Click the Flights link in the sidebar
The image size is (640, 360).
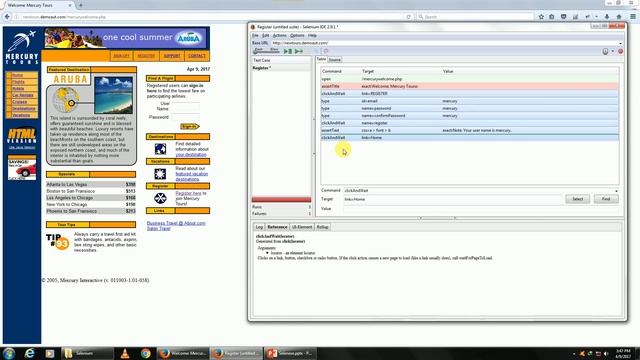[18, 82]
